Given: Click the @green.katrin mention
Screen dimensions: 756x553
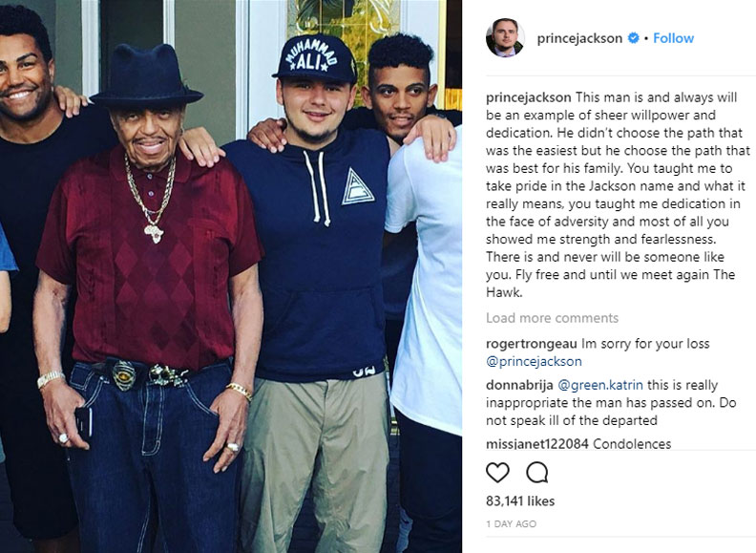Looking at the screenshot, I should click(600, 385).
